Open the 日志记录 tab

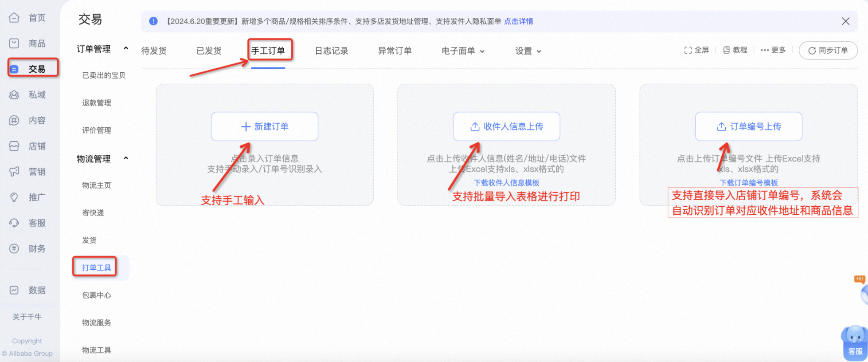coord(332,51)
